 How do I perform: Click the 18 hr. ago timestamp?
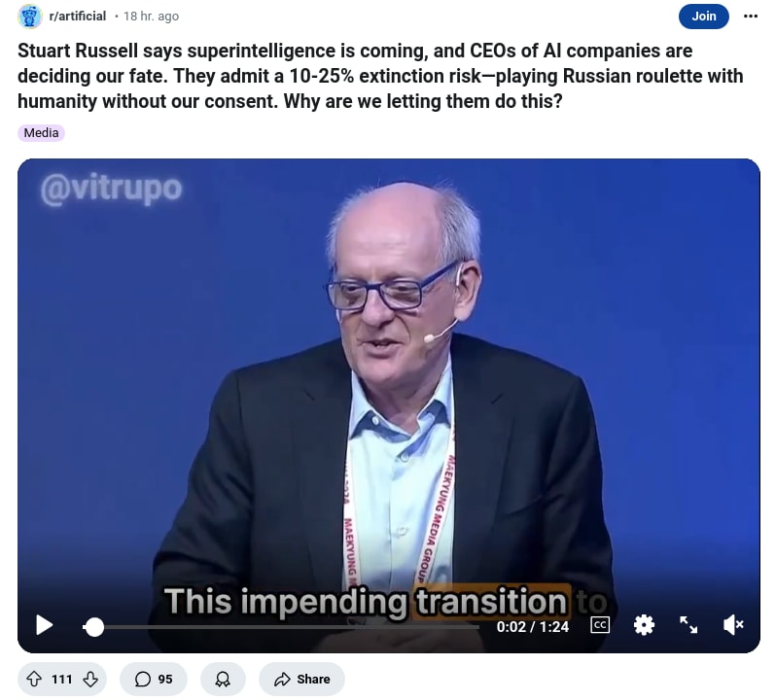151,17
